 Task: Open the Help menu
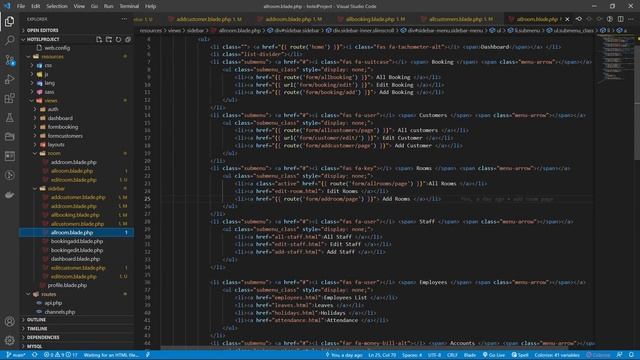point(150,6)
